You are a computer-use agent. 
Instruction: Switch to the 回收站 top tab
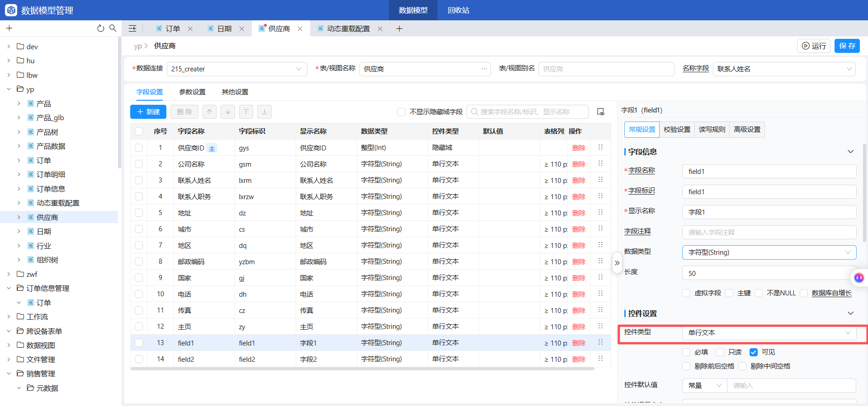pos(458,10)
